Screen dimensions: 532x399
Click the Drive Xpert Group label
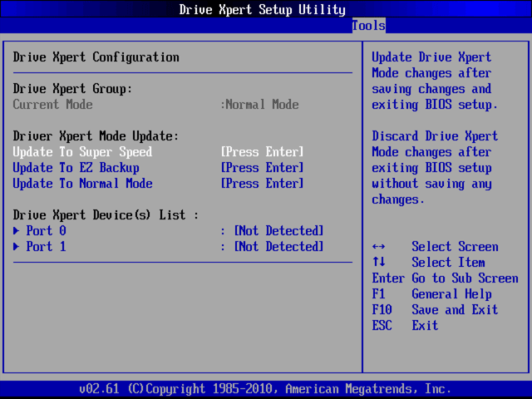72,89
